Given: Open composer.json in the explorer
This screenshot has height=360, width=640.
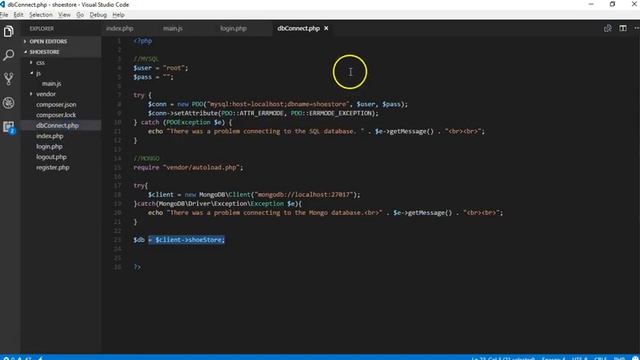Looking at the screenshot, I should pyautogui.click(x=56, y=104).
